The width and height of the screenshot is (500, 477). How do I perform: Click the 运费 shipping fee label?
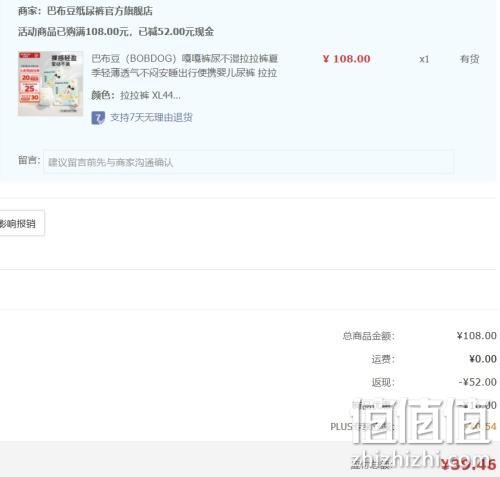pyautogui.click(x=383, y=359)
